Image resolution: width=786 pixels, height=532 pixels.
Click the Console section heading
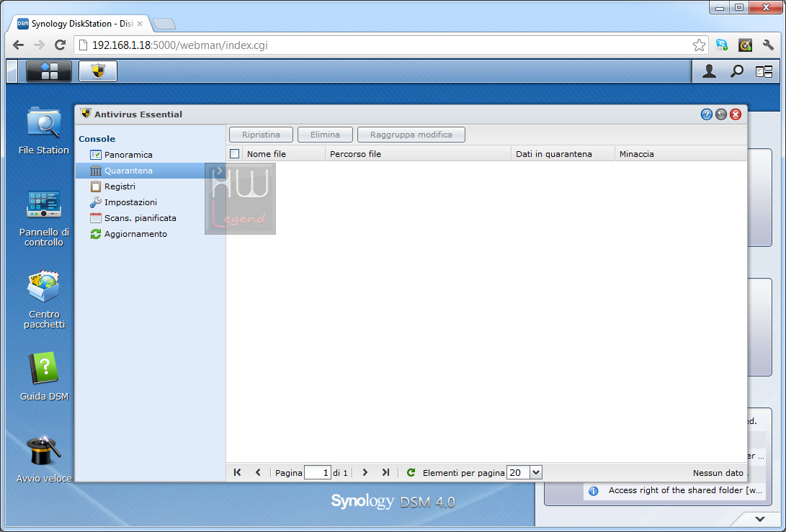(x=97, y=139)
